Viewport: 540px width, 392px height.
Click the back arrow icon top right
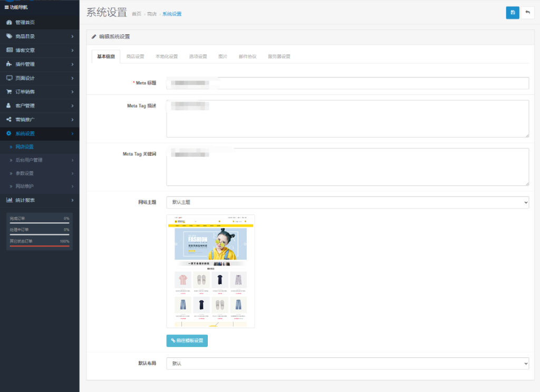click(529, 12)
